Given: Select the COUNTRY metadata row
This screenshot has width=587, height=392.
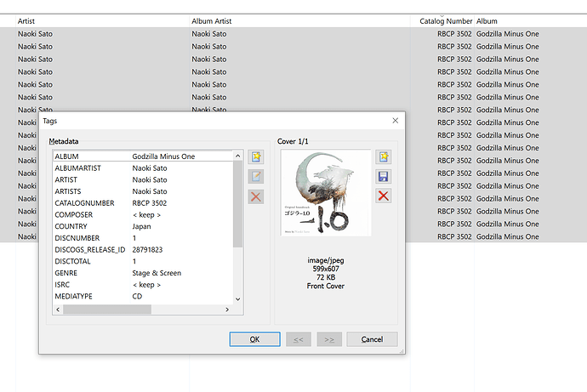Looking at the screenshot, I should [144, 226].
